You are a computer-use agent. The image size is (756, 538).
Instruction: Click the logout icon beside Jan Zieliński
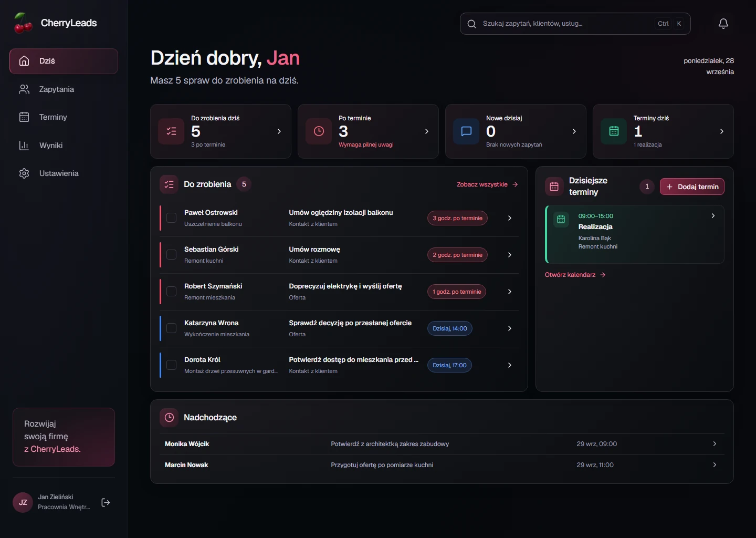[106, 503]
